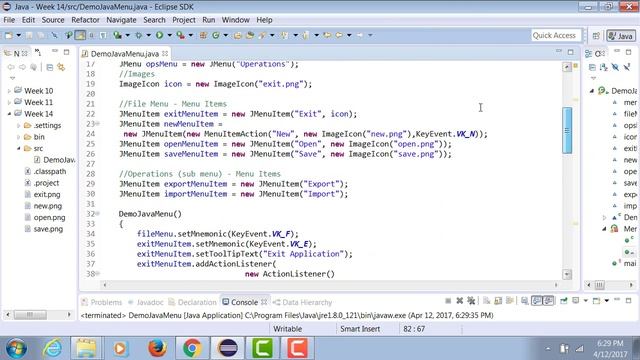Collapse the Week 14 project
The width and height of the screenshot is (640, 360).
[9, 114]
